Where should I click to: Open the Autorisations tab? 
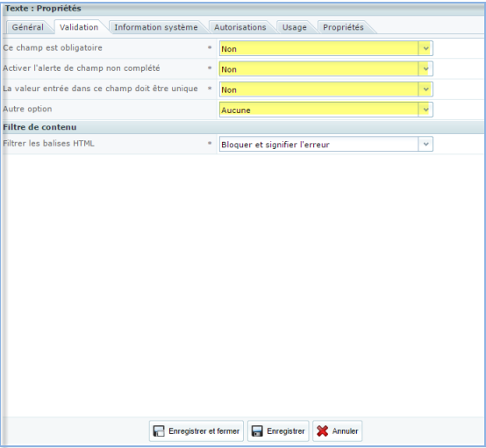coord(239,27)
